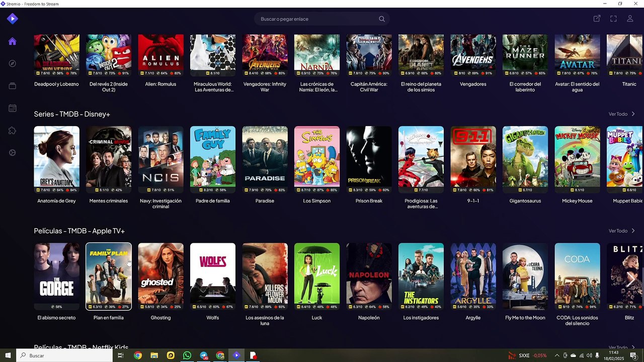The width and height of the screenshot is (644, 362).
Task: Expand Ver Todo for Series Disney+ row
Action: [x=622, y=114]
